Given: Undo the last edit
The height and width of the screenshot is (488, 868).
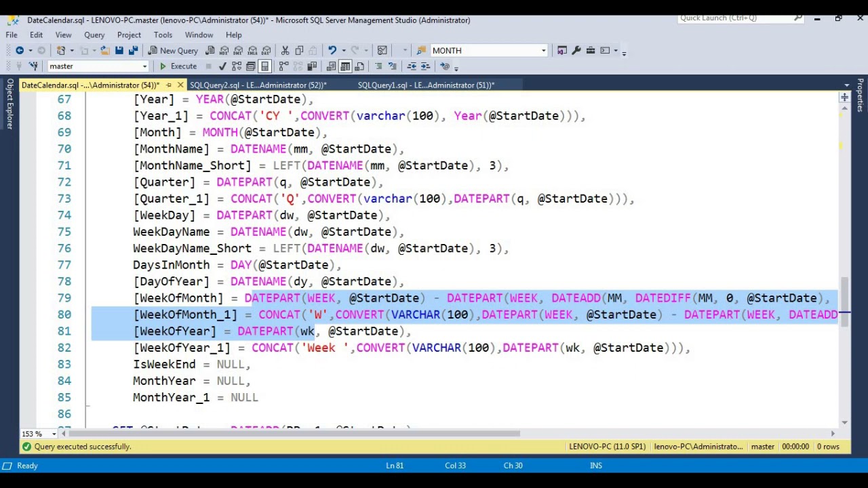Looking at the screenshot, I should click(x=332, y=50).
